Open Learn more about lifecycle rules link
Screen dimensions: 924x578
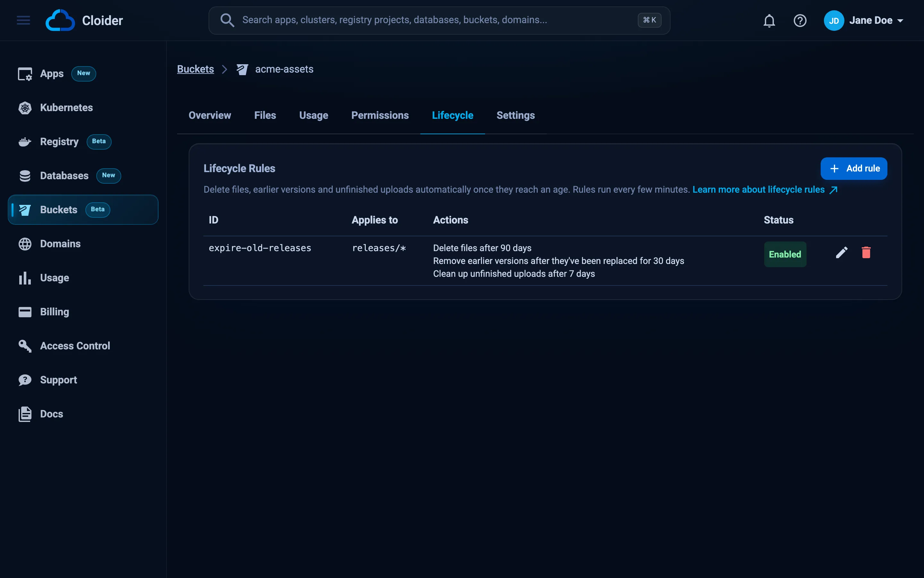tap(765, 189)
